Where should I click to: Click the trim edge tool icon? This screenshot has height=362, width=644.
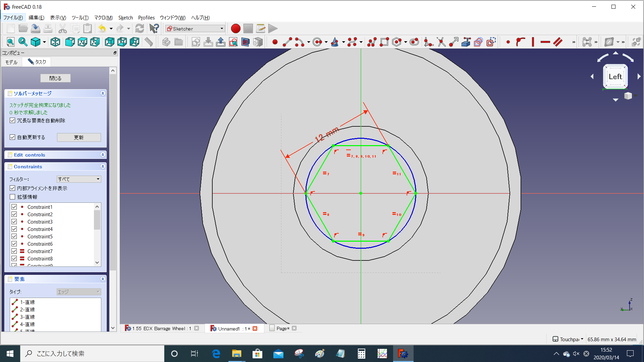[441, 42]
